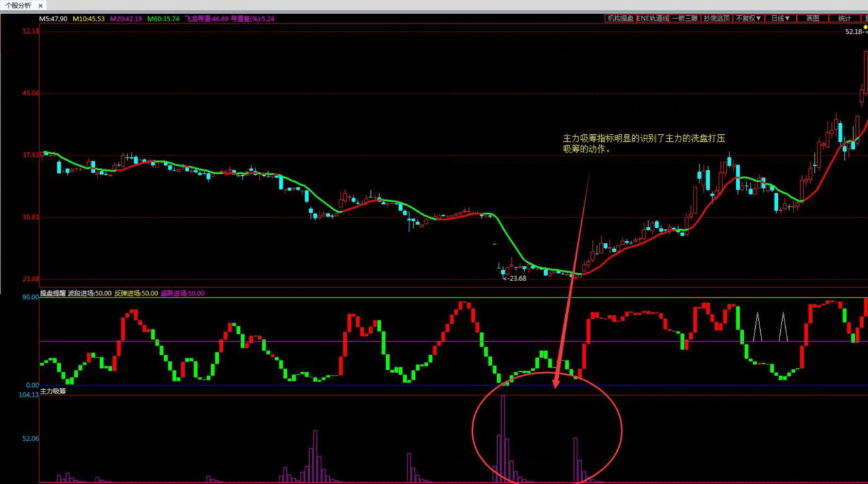Image resolution: width=868 pixels, height=484 pixels.
Task: Select the 操盘提醒 indicator title
Action: [53, 293]
